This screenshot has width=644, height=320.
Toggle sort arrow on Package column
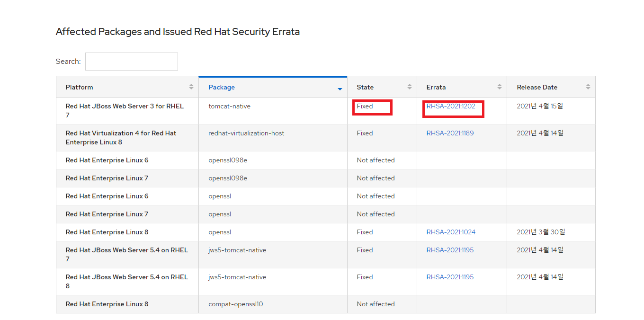tap(340, 89)
